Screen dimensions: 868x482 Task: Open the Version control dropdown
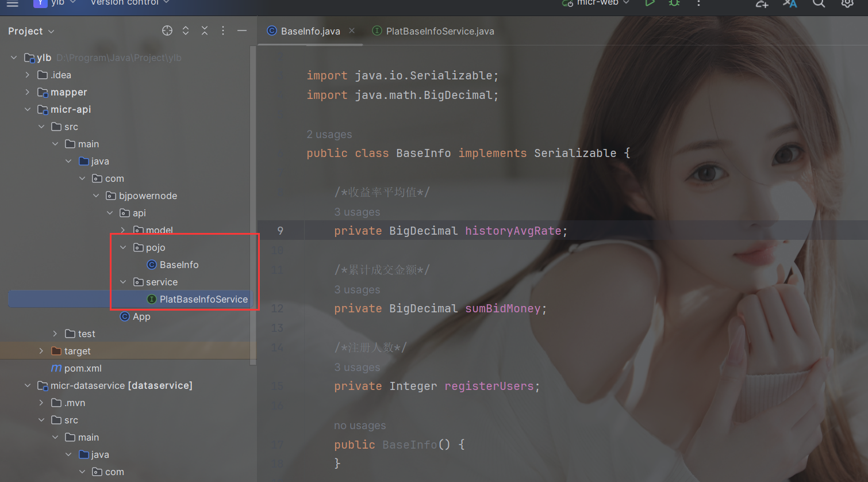coord(130,3)
